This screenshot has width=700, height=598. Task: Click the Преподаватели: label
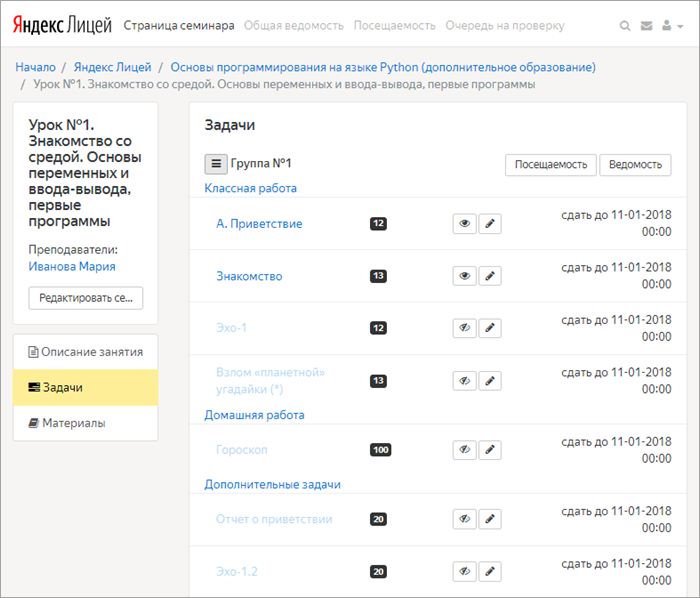(x=73, y=249)
